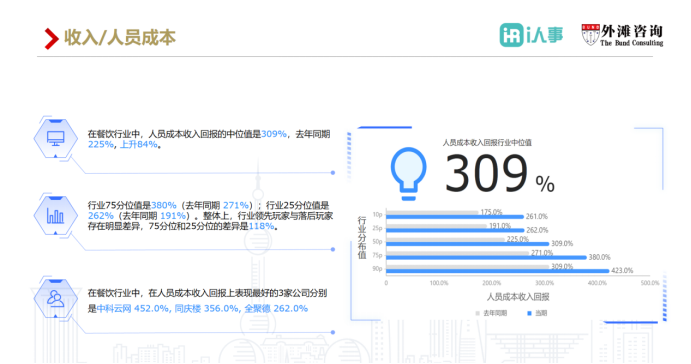Select the bar chart hexagon icon
The image size is (691, 364).
tap(56, 215)
